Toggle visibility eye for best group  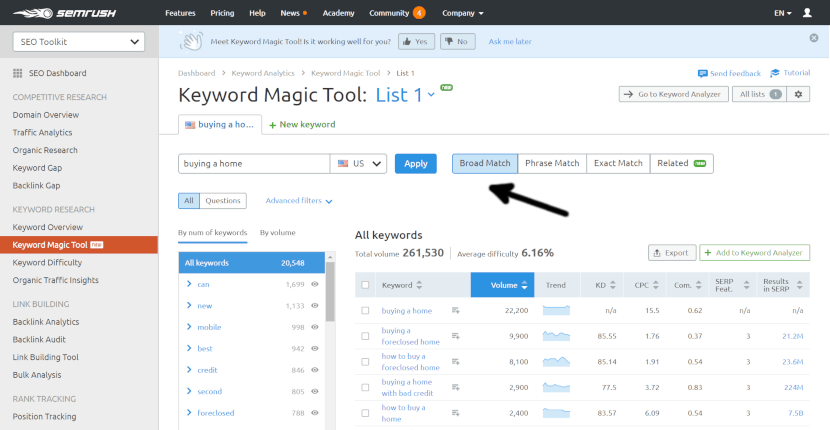pyautogui.click(x=314, y=348)
